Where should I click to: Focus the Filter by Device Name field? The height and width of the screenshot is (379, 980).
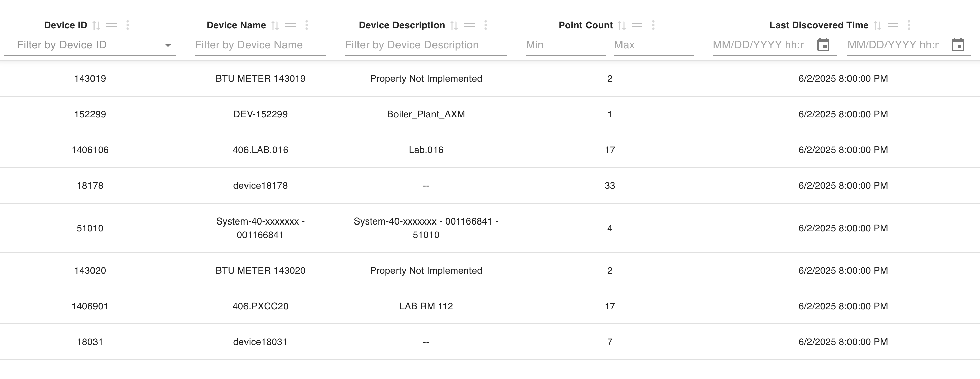coord(260,45)
